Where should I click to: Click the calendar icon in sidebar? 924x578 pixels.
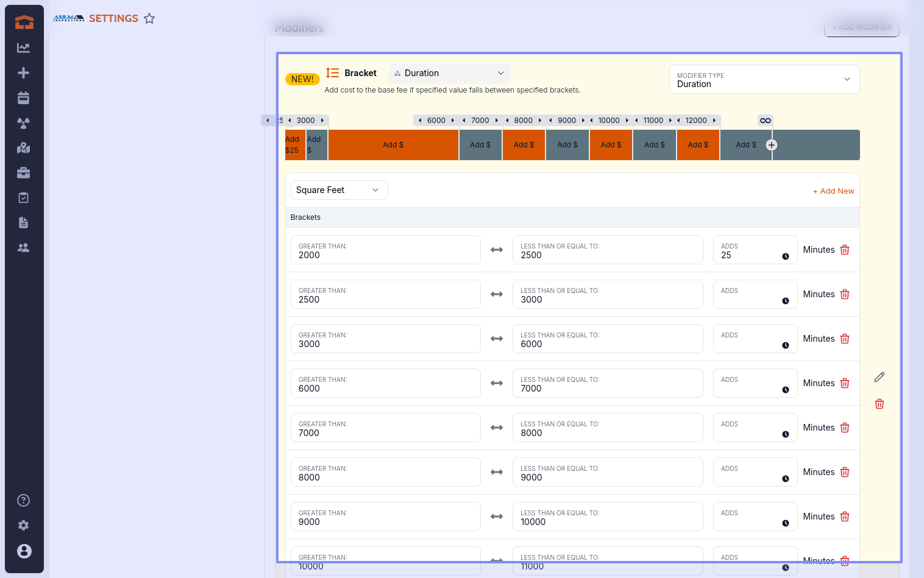[x=23, y=98]
